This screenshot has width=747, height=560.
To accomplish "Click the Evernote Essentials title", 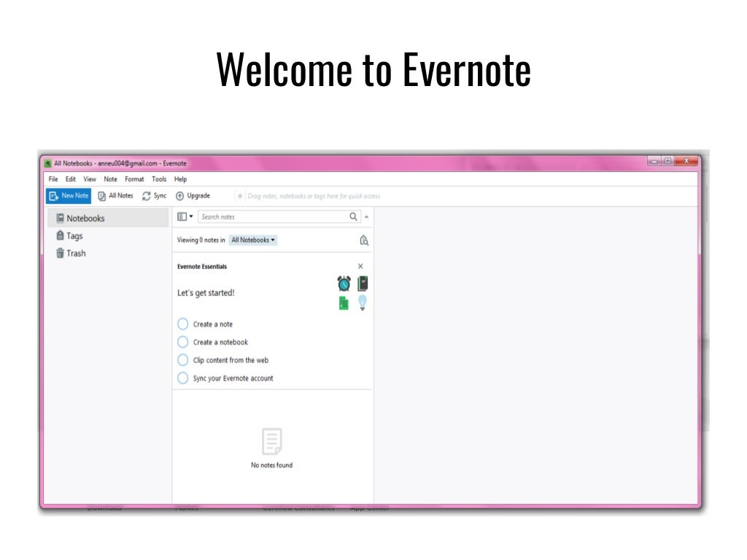I will click(x=202, y=267).
